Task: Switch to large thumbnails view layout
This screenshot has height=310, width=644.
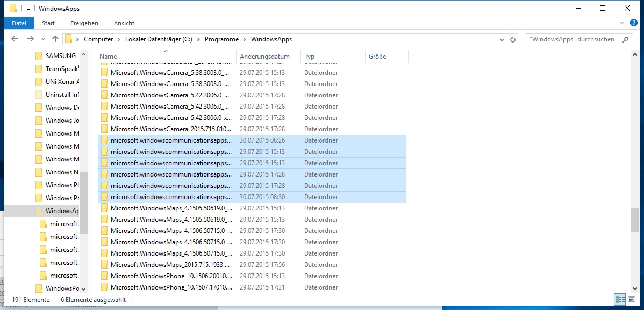Action: pos(632,299)
